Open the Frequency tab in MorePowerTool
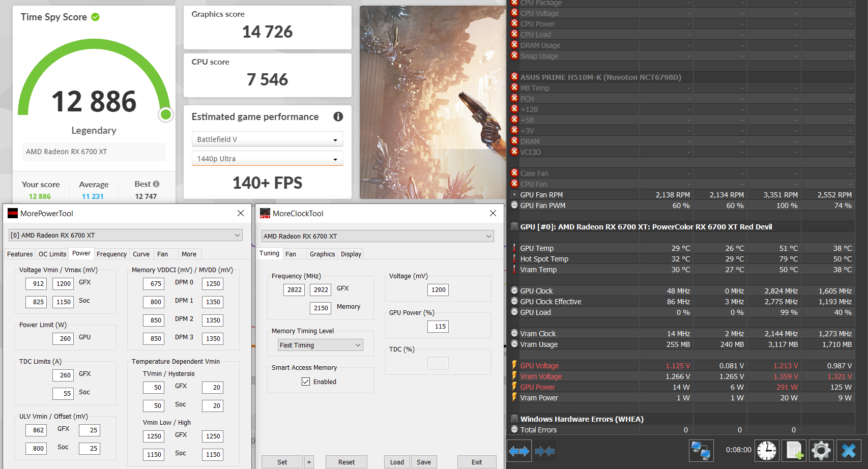 (x=111, y=254)
